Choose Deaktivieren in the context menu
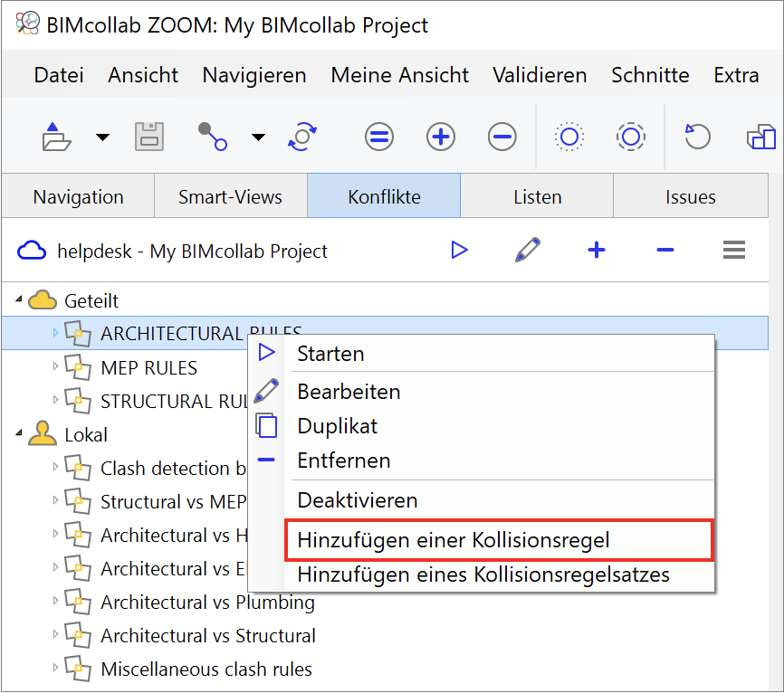The height and width of the screenshot is (693, 784). [481, 500]
